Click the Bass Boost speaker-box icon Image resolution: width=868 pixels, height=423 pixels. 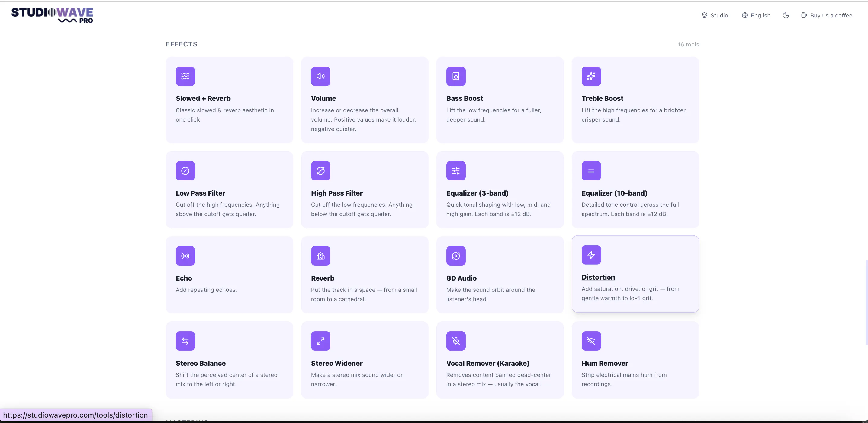pyautogui.click(x=456, y=76)
